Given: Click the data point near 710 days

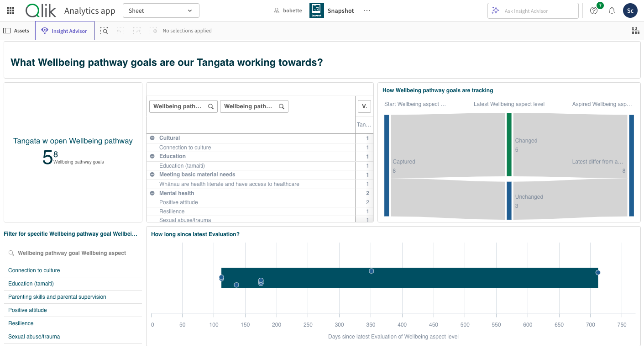Looking at the screenshot, I should coord(598,273).
